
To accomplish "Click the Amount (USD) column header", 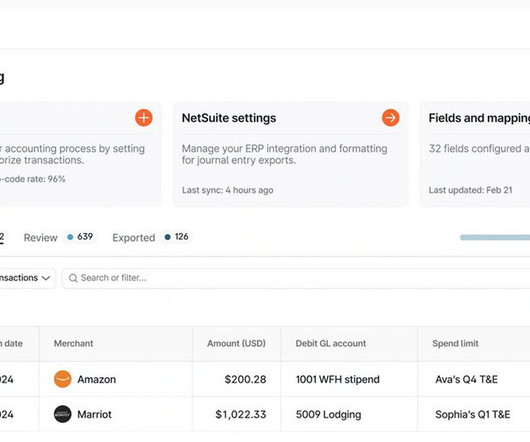I will (236, 344).
